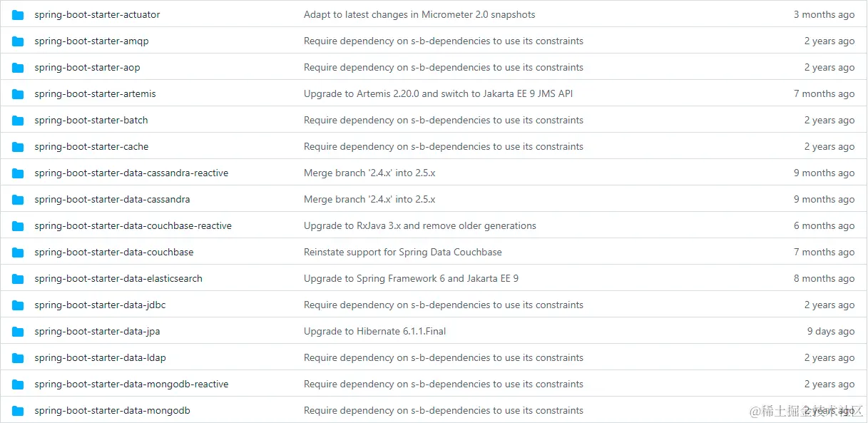
Task: Open 'Reinstate support for Spring Data Couchbase' commit
Action: tap(403, 253)
